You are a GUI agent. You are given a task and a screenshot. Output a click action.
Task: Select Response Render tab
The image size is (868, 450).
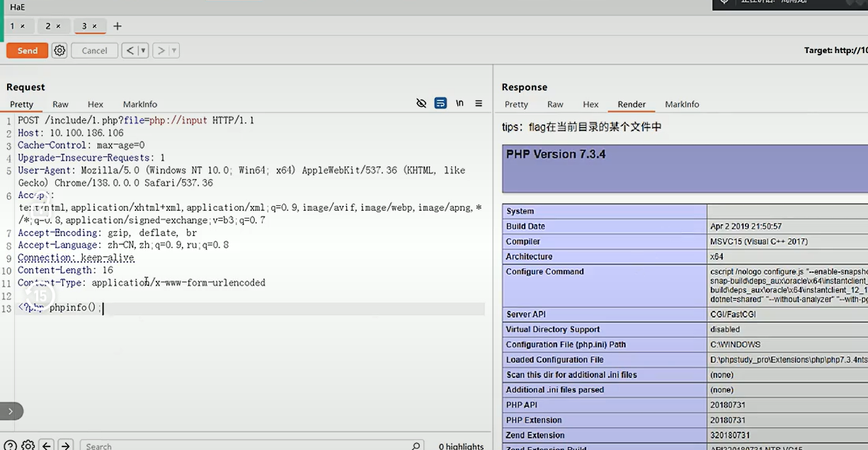coord(632,104)
